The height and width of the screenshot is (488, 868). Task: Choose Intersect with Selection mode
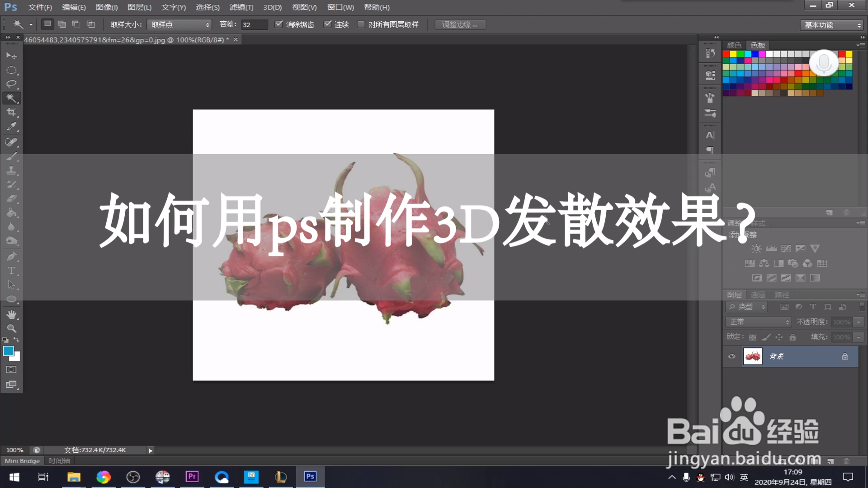[x=91, y=24]
